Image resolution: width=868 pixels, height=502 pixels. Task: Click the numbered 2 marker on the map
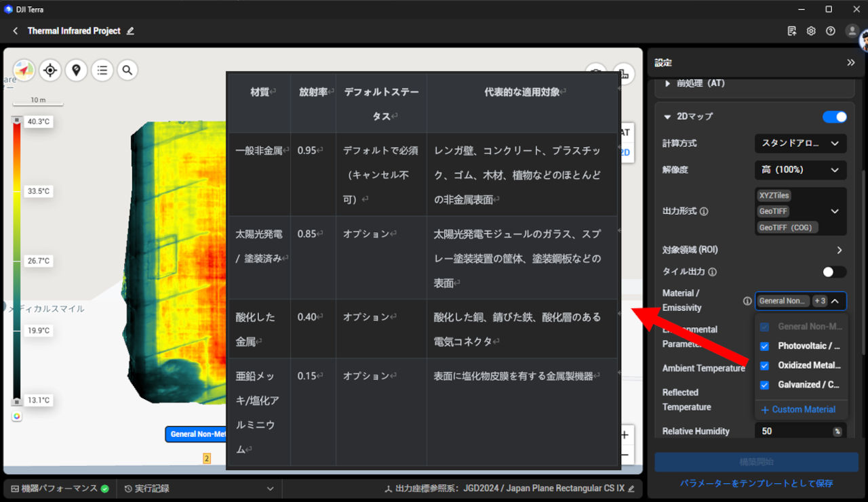click(x=207, y=459)
